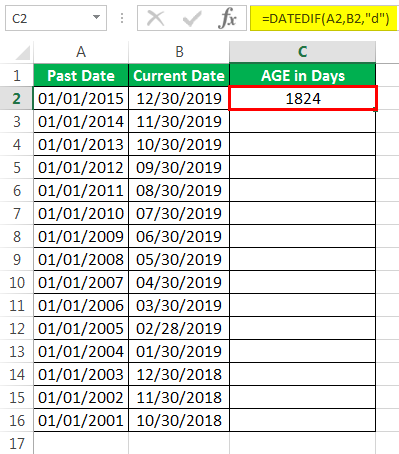Select the 'AGE in Days' header cell
The width and height of the screenshot is (399, 454).
coord(303,75)
